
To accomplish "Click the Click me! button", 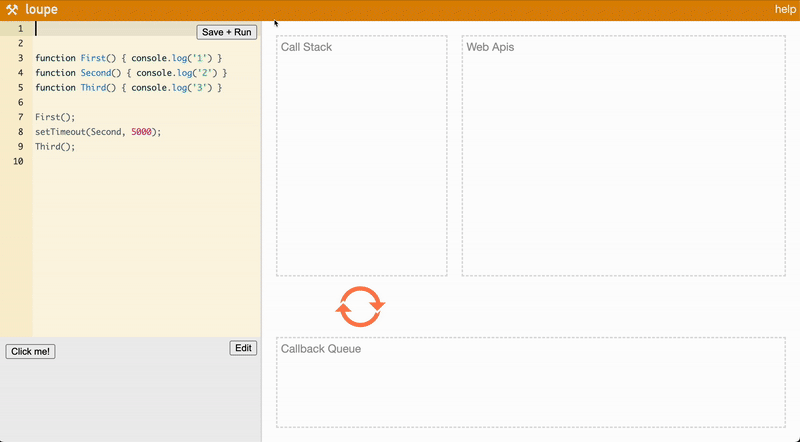I will pyautogui.click(x=31, y=351).
